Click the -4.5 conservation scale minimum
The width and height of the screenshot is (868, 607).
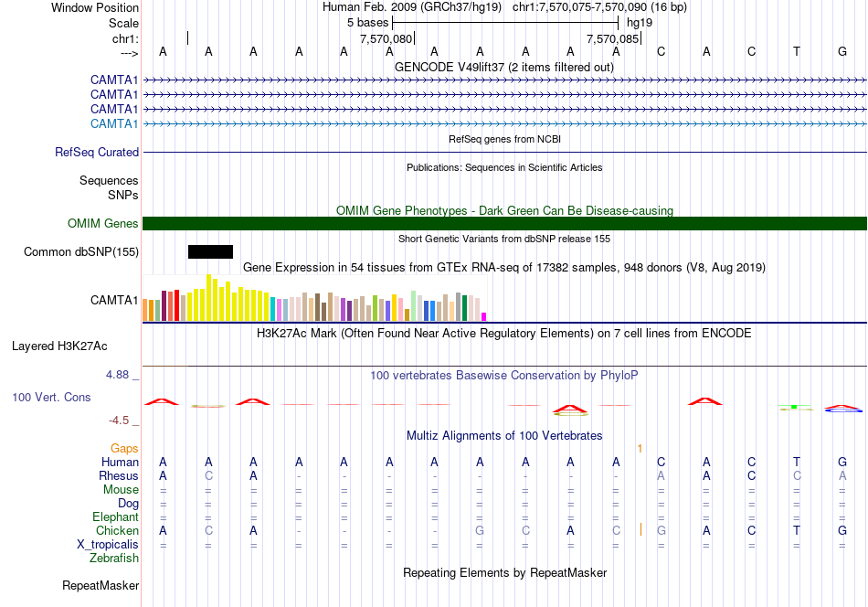pyautogui.click(x=119, y=421)
